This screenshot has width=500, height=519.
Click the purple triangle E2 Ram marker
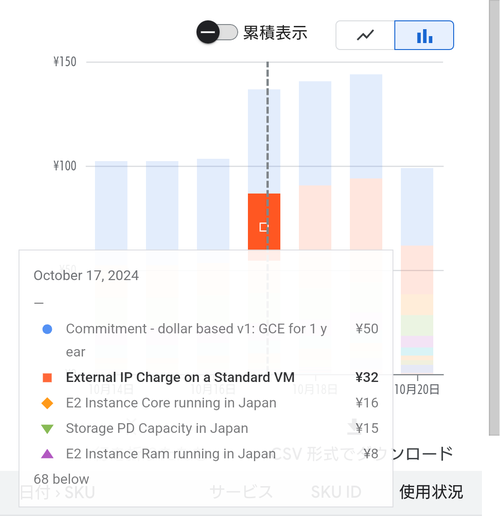click(x=47, y=454)
